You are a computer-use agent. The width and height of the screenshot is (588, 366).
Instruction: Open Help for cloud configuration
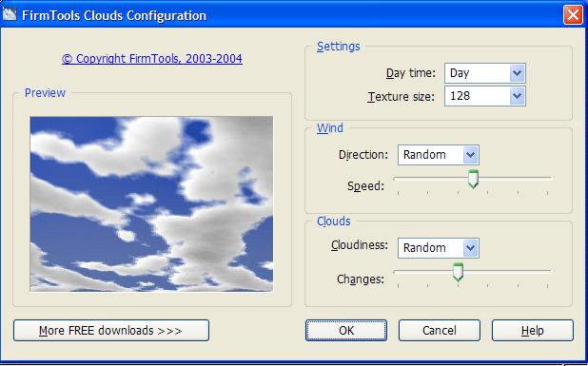pyautogui.click(x=533, y=331)
